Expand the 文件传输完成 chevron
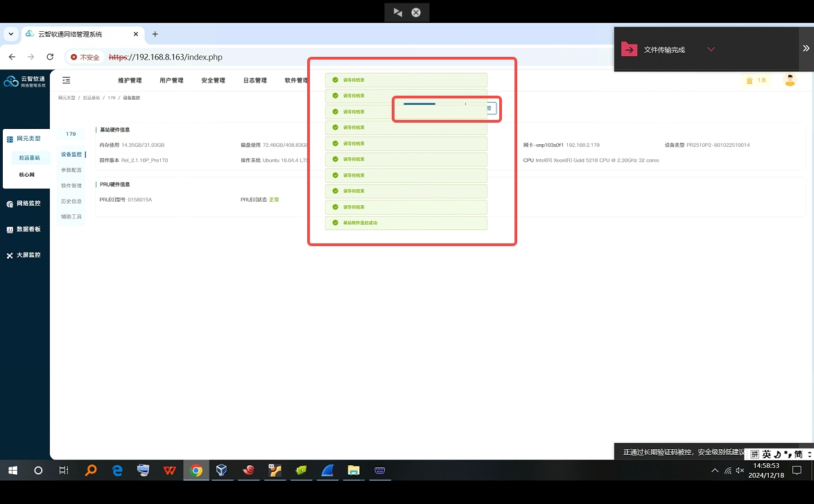814x504 pixels. [711, 49]
